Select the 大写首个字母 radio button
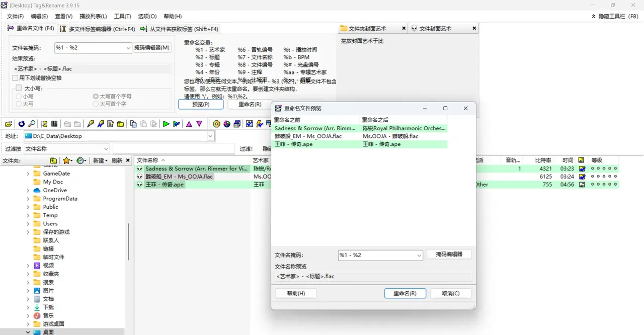This screenshot has width=644, height=335. pos(96,96)
